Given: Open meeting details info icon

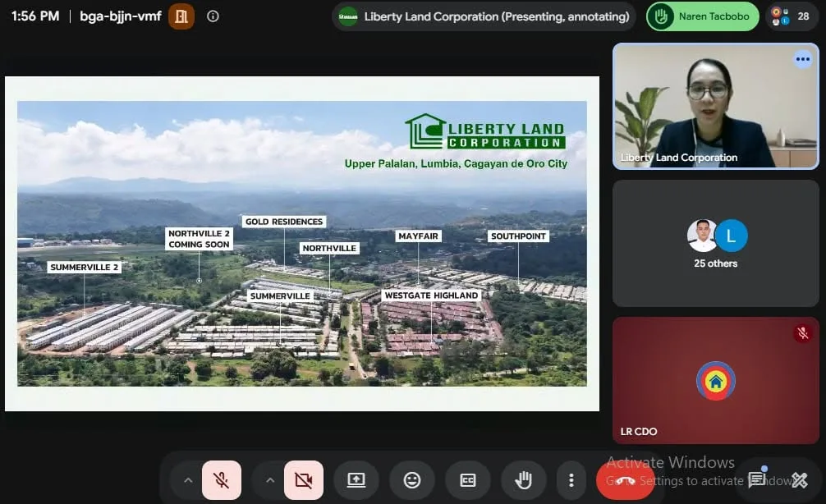Looking at the screenshot, I should coord(213,16).
